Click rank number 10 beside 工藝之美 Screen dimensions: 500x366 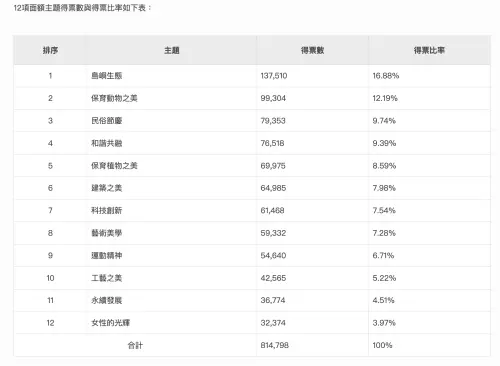tap(50, 278)
